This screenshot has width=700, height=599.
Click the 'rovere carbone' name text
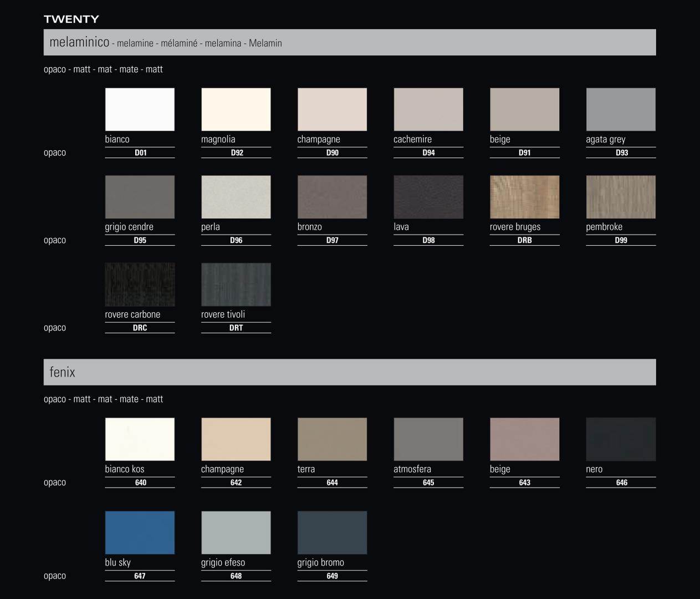point(132,314)
